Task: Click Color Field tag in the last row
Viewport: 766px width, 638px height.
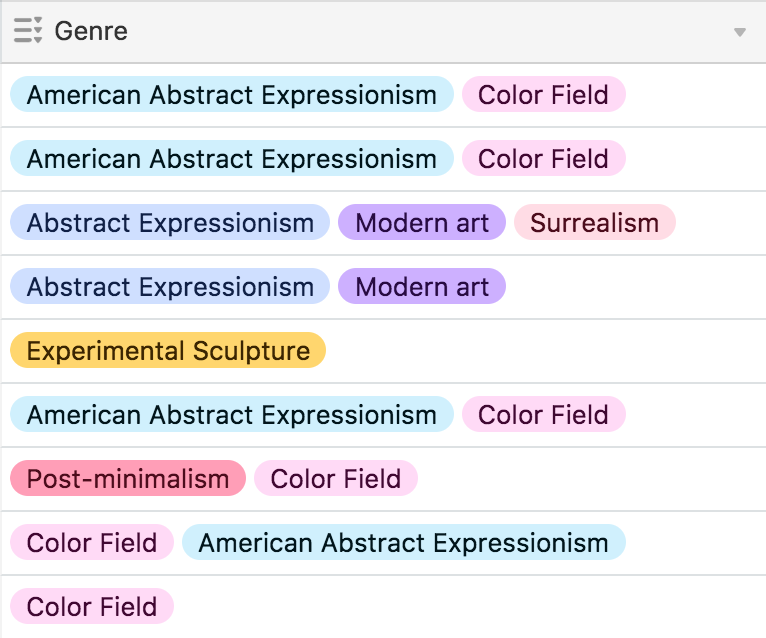Action: pos(92,607)
